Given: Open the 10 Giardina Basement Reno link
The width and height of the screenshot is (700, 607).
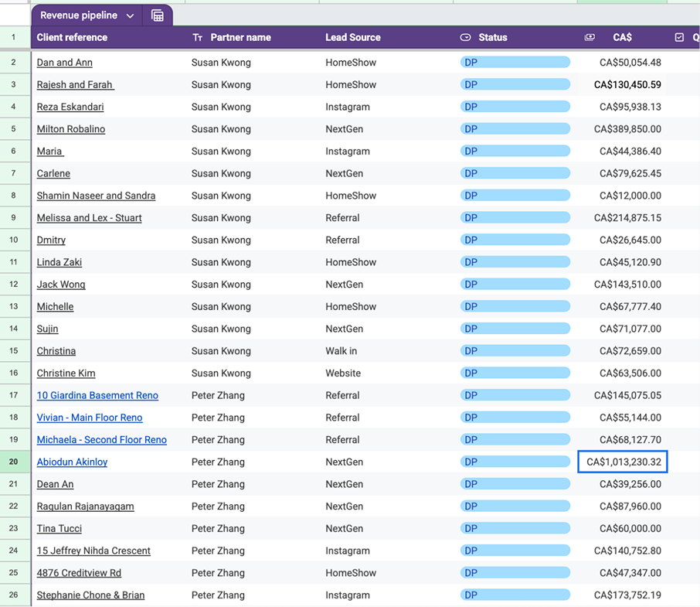Looking at the screenshot, I should coord(97,395).
